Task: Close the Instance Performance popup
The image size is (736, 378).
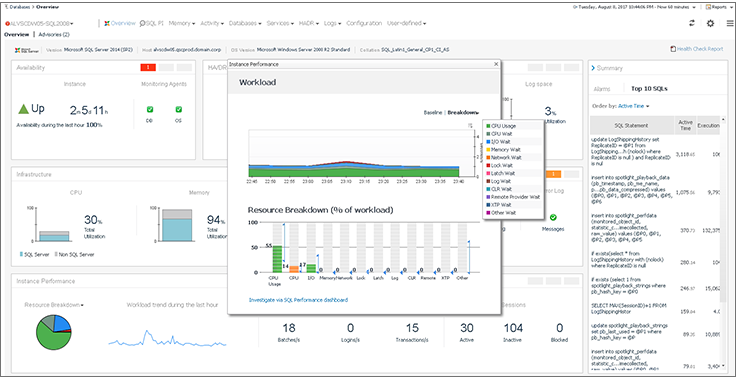Action: tap(496, 64)
